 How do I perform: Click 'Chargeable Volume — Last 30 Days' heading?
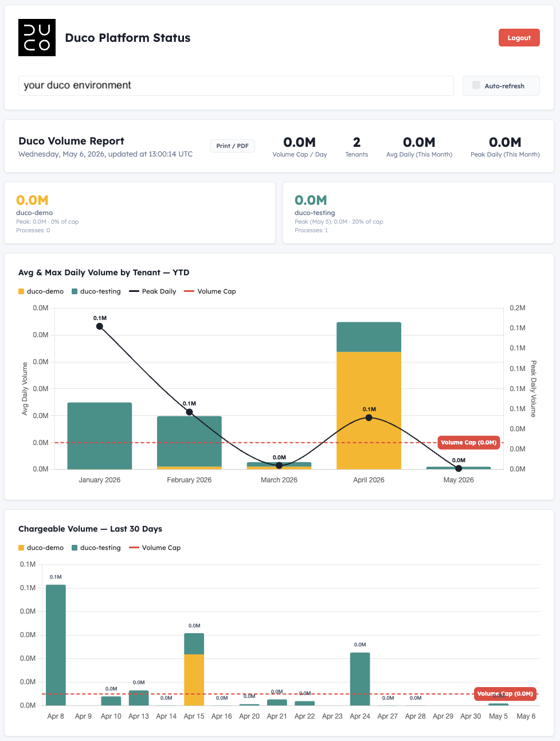(90, 529)
